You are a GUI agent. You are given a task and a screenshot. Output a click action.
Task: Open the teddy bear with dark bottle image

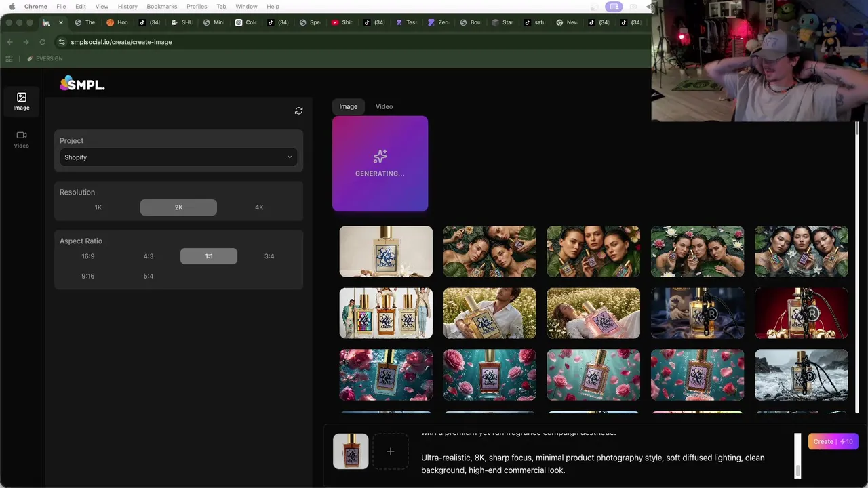coord(697,313)
